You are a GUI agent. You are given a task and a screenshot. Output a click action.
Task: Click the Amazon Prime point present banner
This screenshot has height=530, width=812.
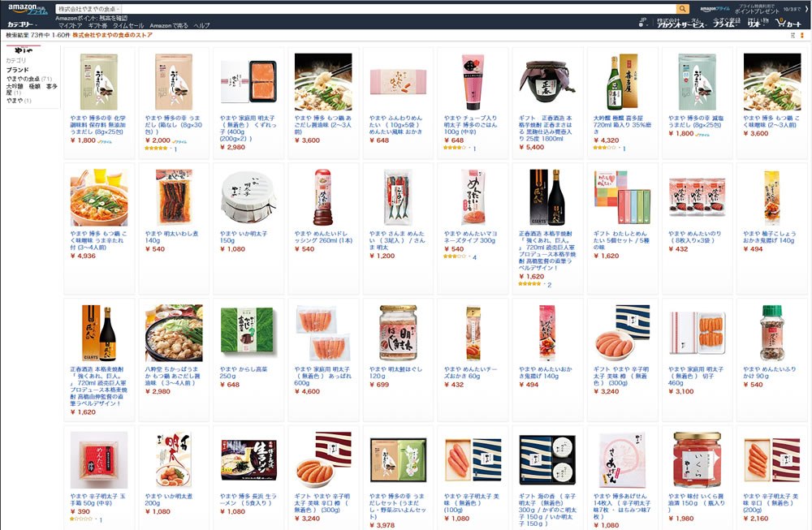744,9
